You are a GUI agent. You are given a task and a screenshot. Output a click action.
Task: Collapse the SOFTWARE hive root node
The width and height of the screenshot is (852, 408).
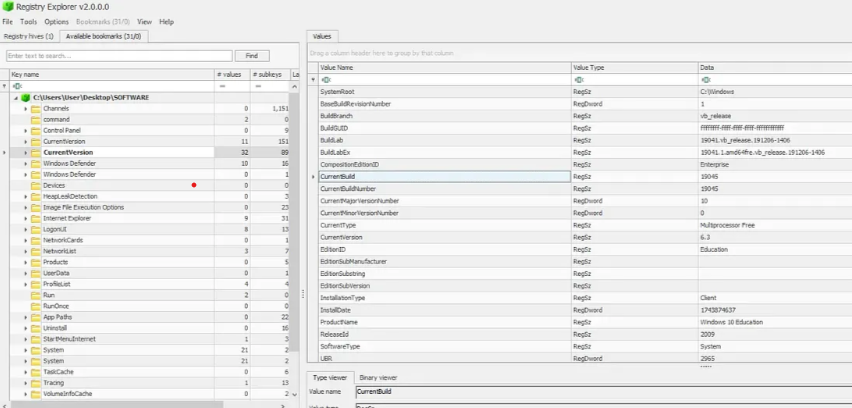[x=16, y=98]
